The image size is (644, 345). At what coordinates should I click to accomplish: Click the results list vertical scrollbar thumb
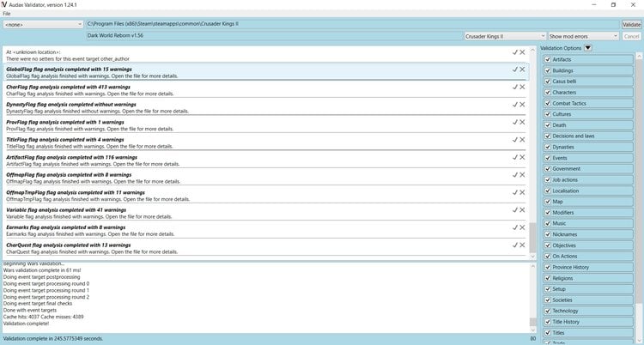[532, 238]
